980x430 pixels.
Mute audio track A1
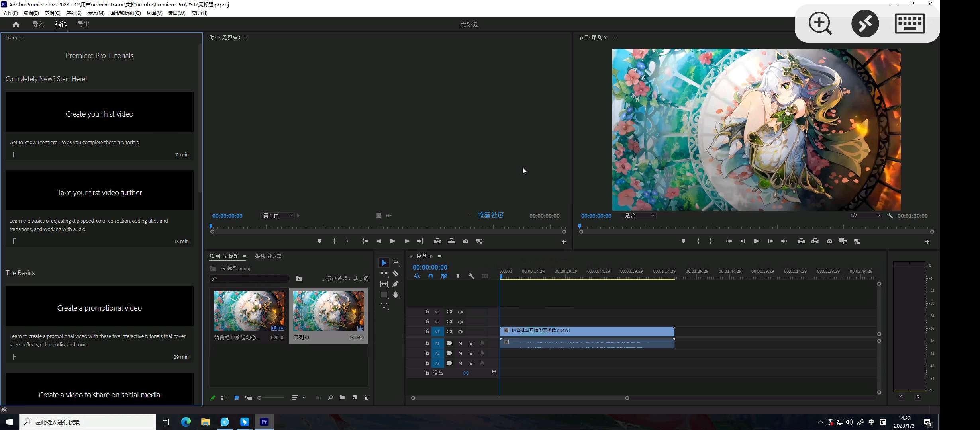pyautogui.click(x=460, y=343)
